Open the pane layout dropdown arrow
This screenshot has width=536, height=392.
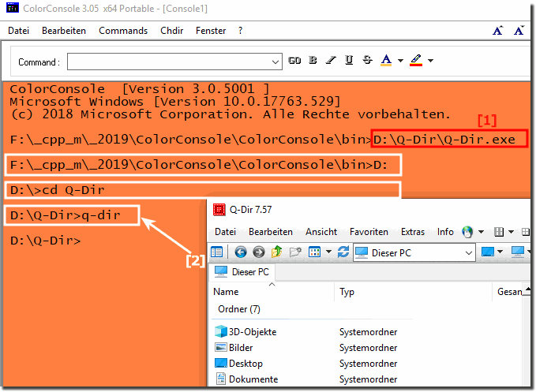tap(511, 232)
